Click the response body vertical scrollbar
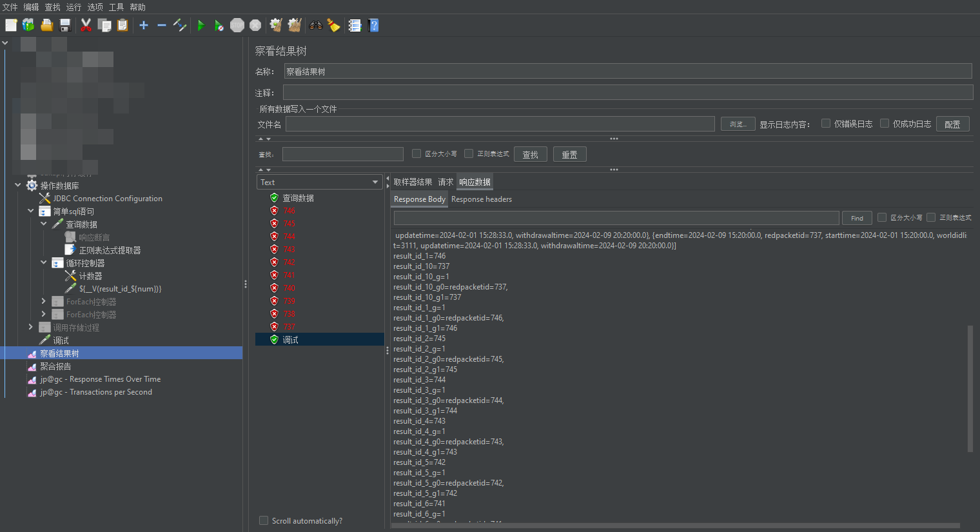 click(970, 389)
